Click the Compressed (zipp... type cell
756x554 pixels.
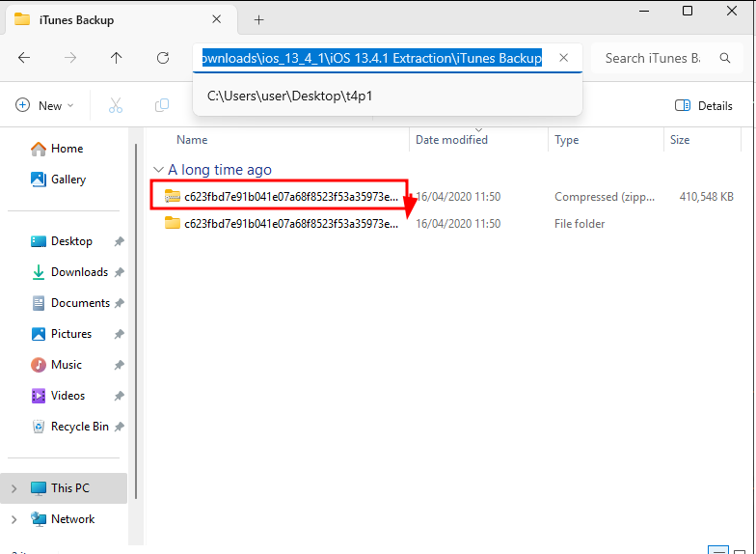(x=605, y=197)
